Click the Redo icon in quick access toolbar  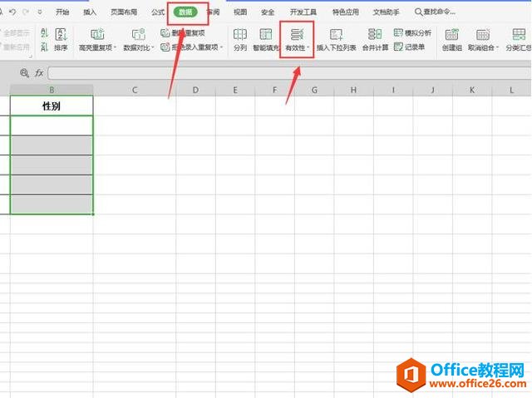[x=26, y=12]
